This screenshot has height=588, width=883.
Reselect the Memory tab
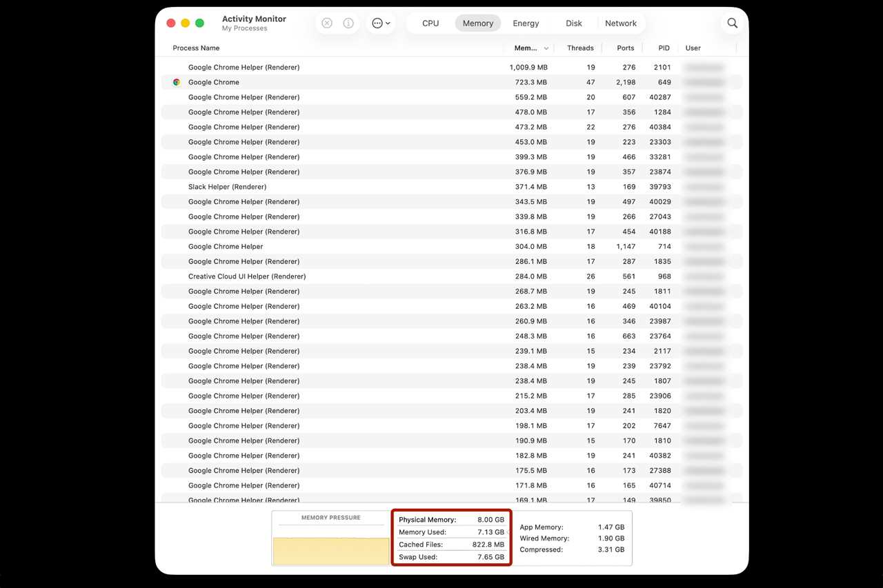[x=477, y=23]
